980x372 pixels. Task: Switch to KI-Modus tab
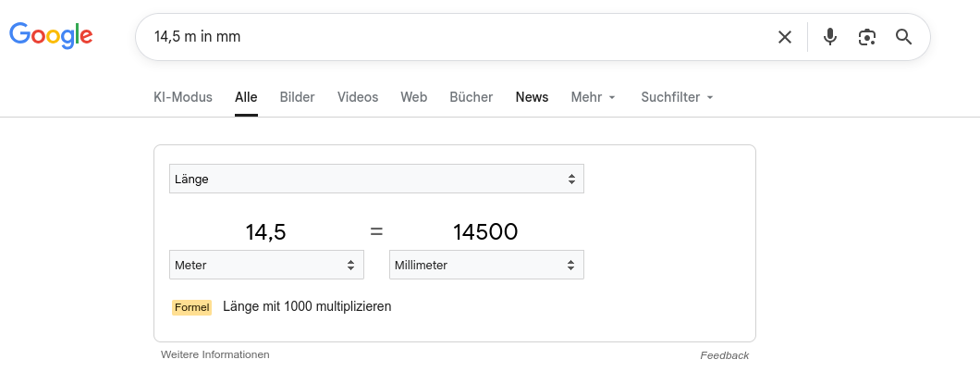pyautogui.click(x=183, y=97)
